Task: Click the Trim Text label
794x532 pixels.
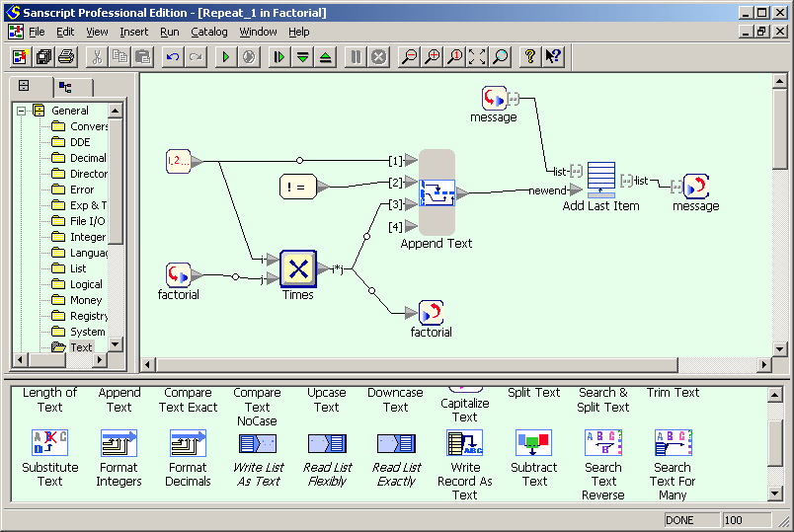Action: (673, 392)
